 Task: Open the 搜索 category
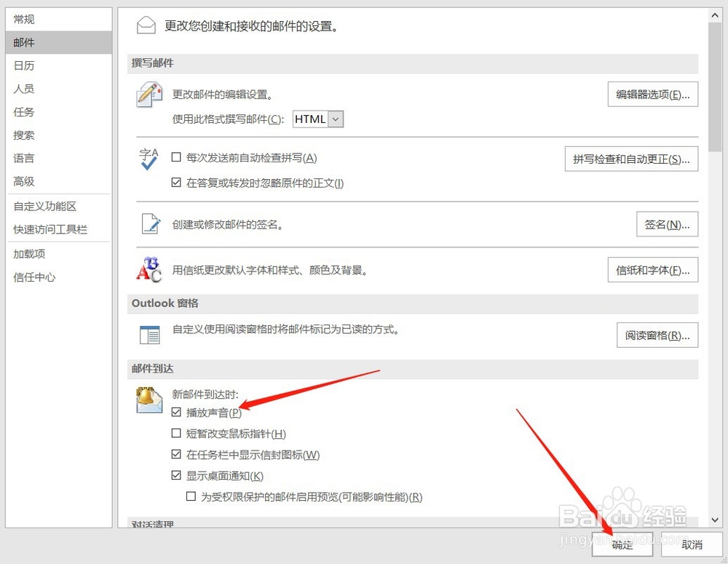[59, 135]
